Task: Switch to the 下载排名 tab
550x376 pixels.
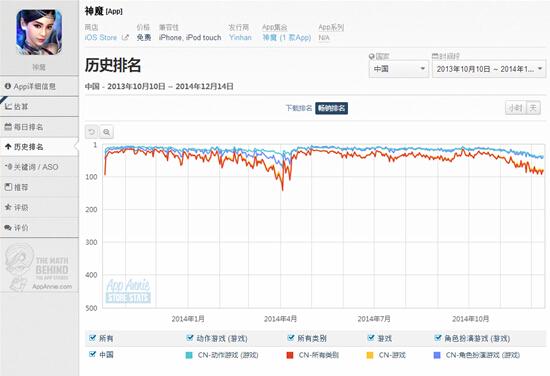Action: pos(299,108)
